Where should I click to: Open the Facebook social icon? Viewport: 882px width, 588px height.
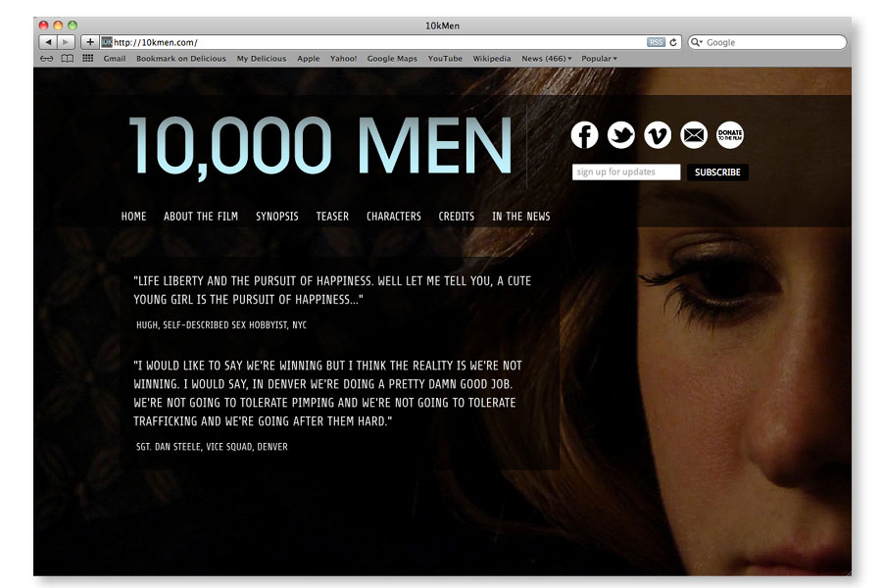click(585, 135)
